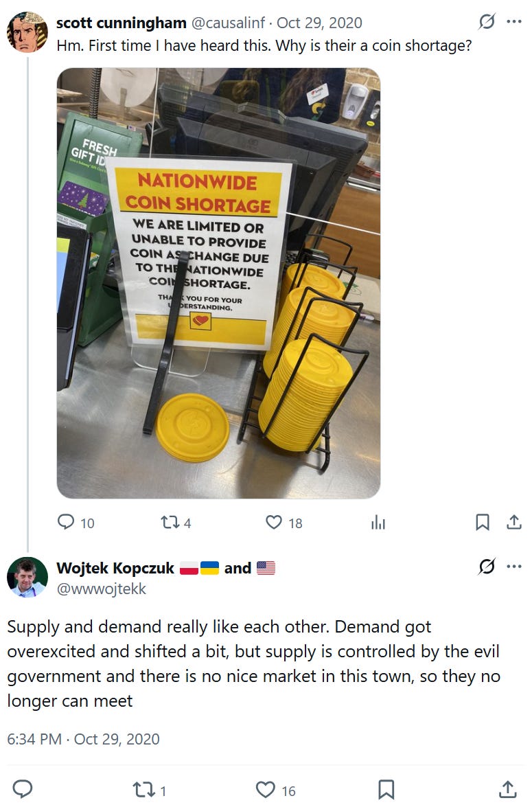Open the @wwwojtekk handle link
This screenshot has height=807, width=532.
[x=102, y=589]
